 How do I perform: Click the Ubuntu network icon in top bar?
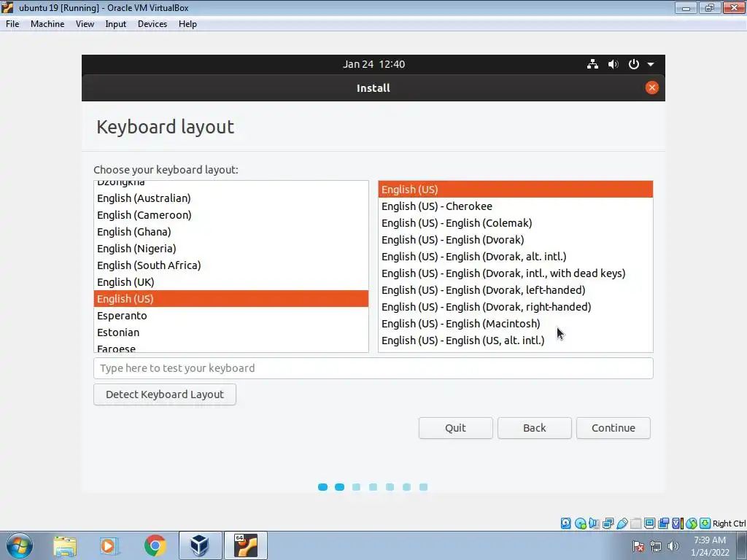pos(592,64)
